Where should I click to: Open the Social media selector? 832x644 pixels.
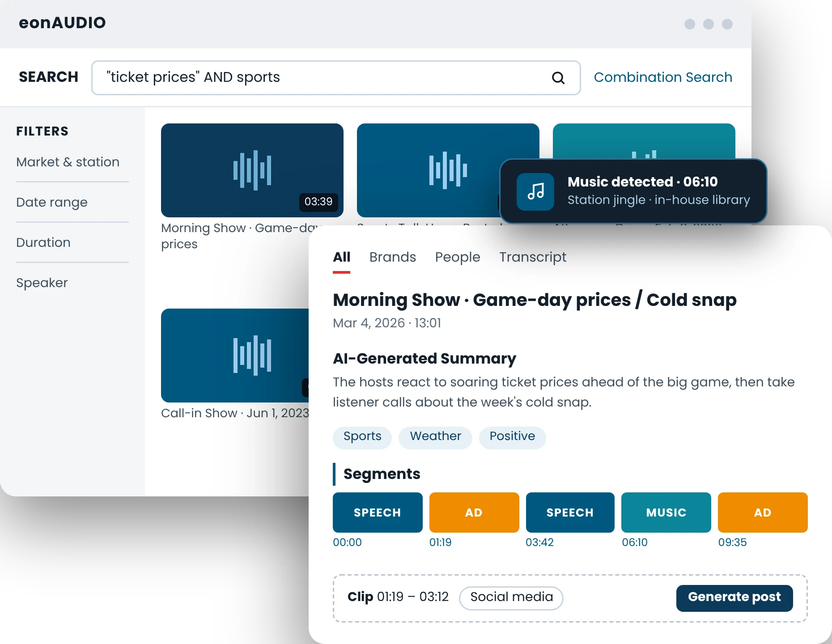click(511, 597)
